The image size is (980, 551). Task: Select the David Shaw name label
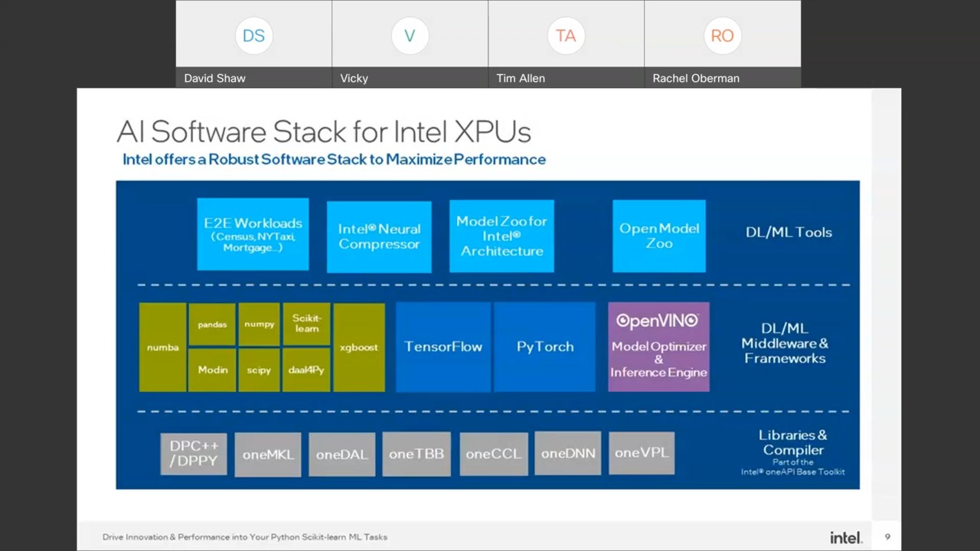[x=214, y=78]
